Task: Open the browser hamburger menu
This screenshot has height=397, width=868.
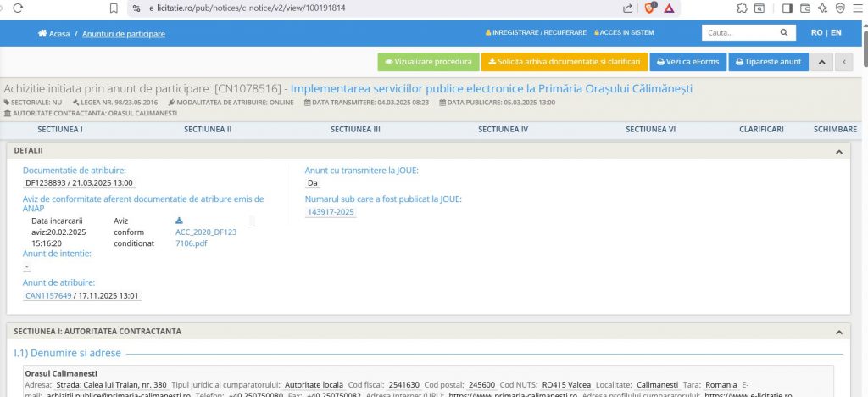Action: click(858, 8)
